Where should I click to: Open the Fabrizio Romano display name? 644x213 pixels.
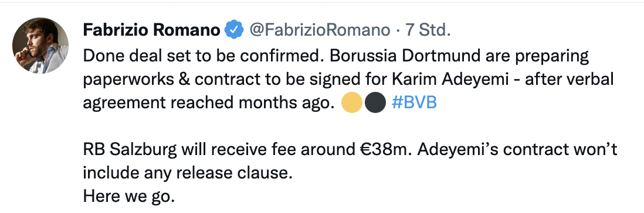click(x=151, y=29)
